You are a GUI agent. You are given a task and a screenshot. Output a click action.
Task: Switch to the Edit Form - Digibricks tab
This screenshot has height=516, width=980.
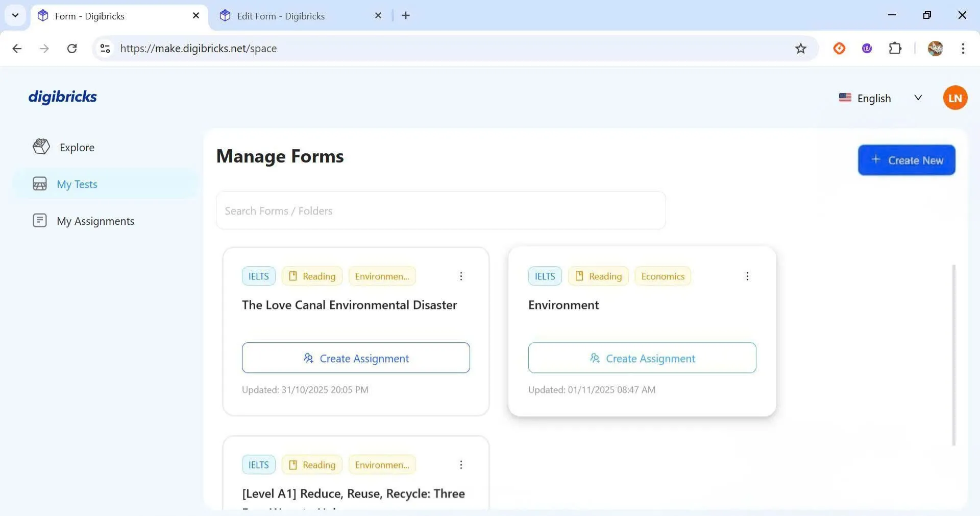click(x=281, y=16)
